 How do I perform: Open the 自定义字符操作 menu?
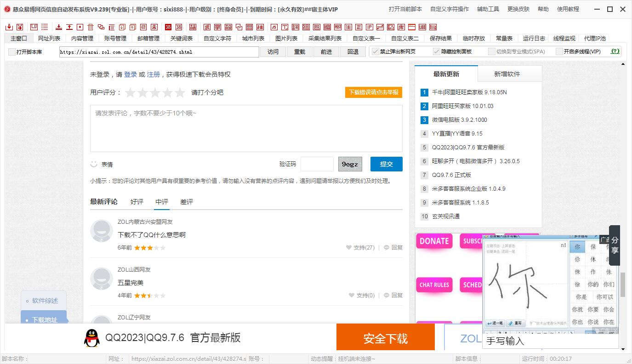[x=450, y=9]
